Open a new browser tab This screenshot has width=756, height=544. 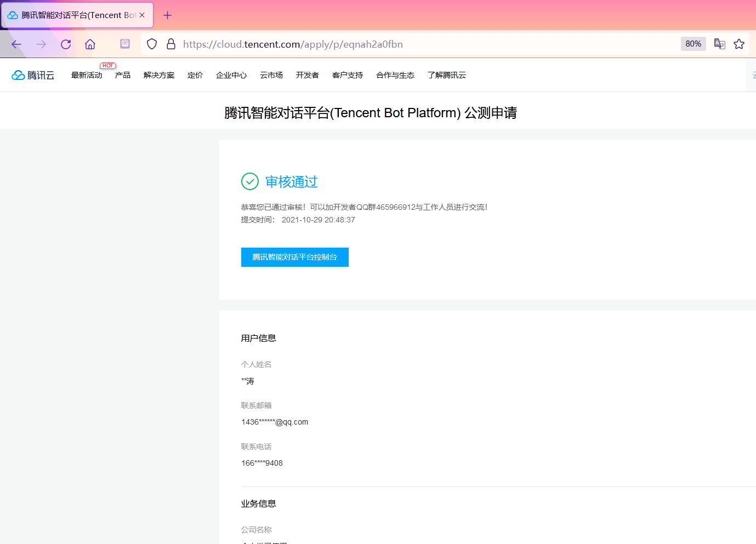(x=168, y=15)
